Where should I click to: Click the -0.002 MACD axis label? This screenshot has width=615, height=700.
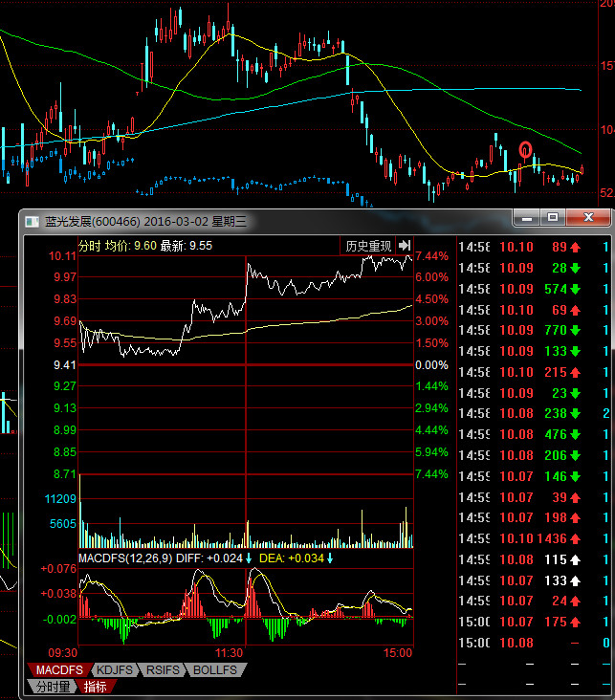pyautogui.click(x=60, y=620)
